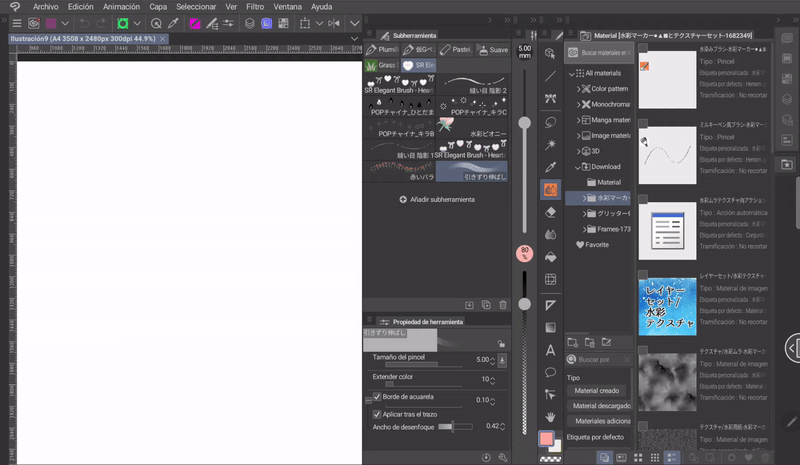Filter by Material descargado tag
Viewport: 800px width, 465px height.
pos(598,406)
